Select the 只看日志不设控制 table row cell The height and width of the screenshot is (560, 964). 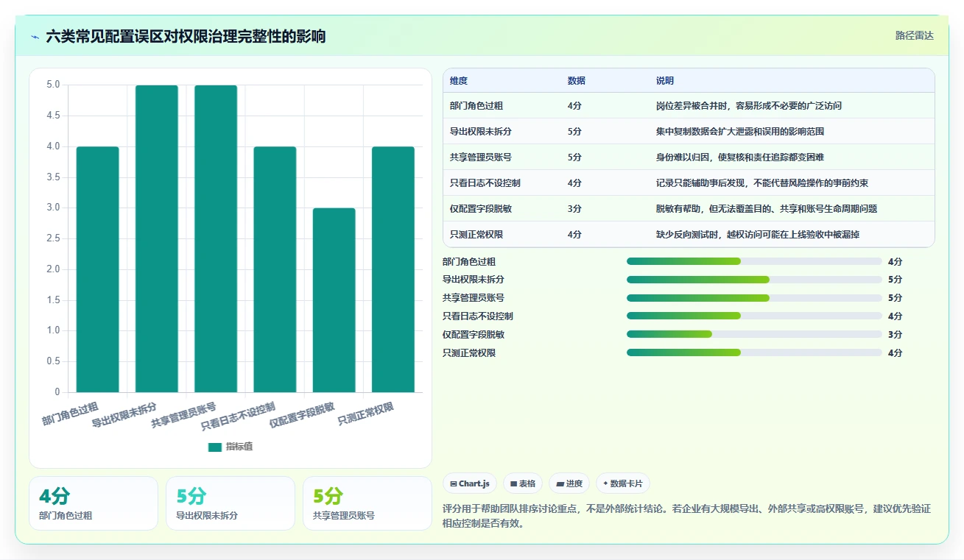pyautogui.click(x=485, y=183)
